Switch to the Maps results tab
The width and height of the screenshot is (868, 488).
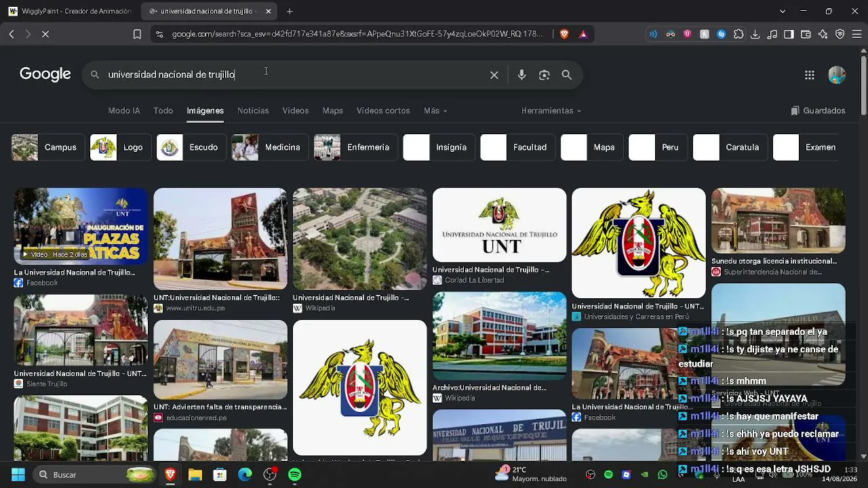tap(333, 110)
